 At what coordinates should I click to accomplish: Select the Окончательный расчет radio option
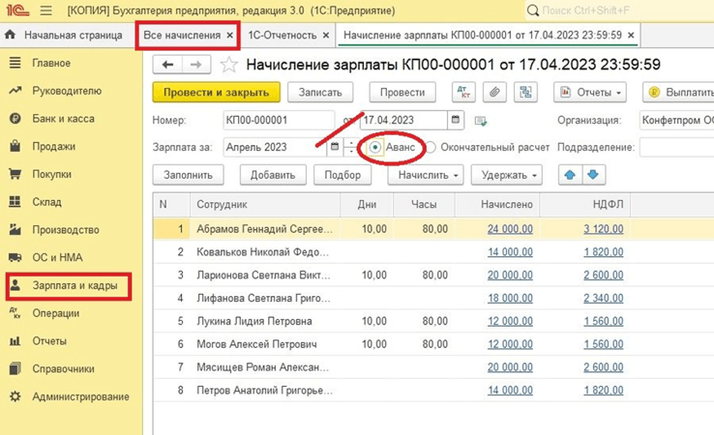pos(431,147)
